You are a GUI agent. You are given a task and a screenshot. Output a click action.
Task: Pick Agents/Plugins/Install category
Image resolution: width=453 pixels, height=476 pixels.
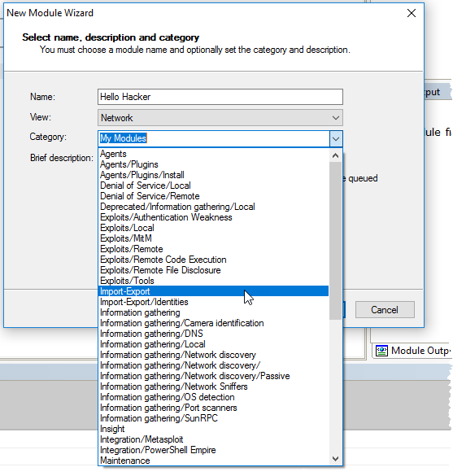214,175
